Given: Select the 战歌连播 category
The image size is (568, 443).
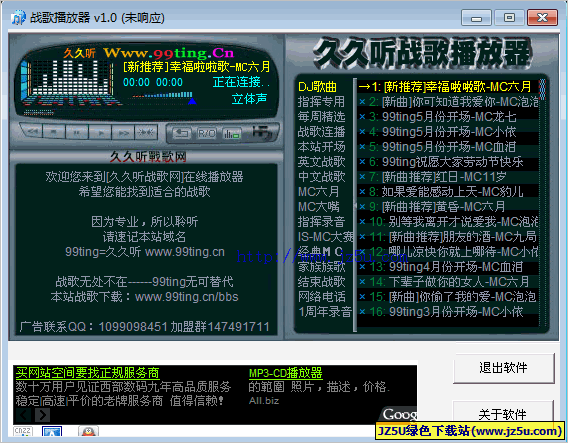Looking at the screenshot, I should (321, 132).
